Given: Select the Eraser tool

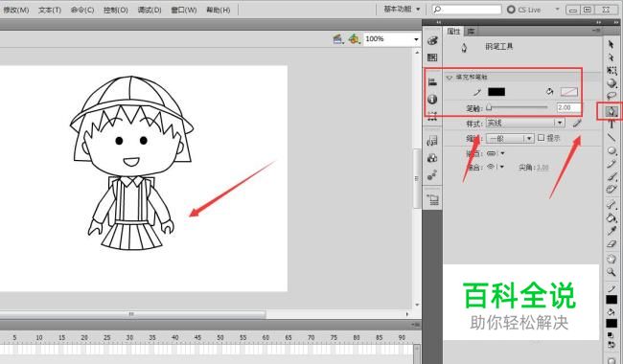Looking at the screenshot, I should (611, 243).
